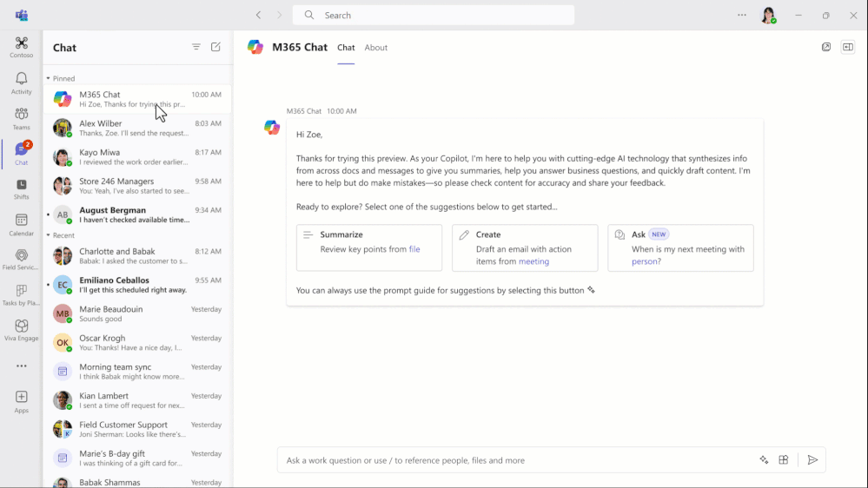This screenshot has height=488, width=868.
Task: Open Settings and more ellipsis in title bar
Action: (x=742, y=15)
